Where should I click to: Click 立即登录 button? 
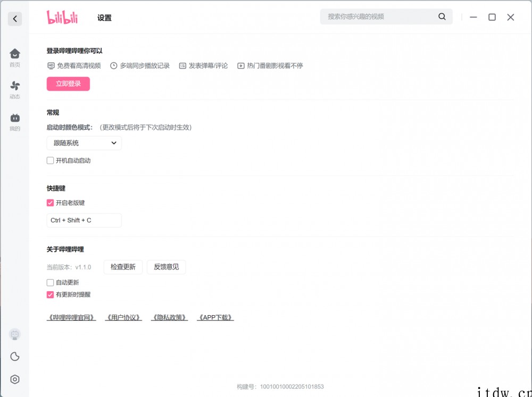[68, 84]
